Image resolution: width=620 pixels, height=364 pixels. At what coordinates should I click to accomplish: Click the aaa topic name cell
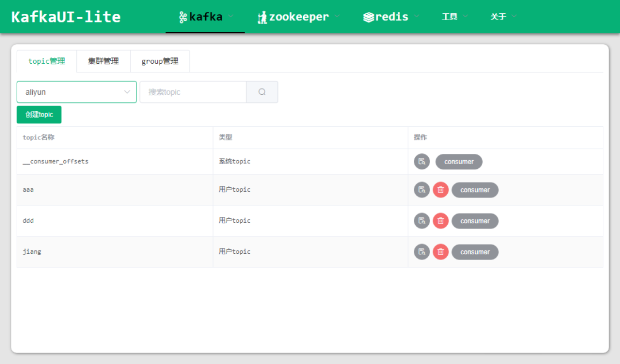[115, 190]
